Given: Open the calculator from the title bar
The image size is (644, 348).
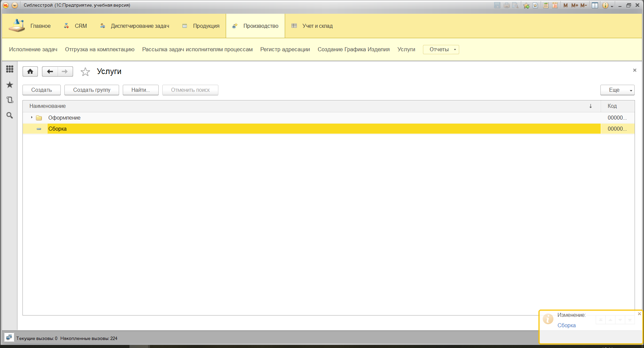Looking at the screenshot, I should tap(546, 5).
